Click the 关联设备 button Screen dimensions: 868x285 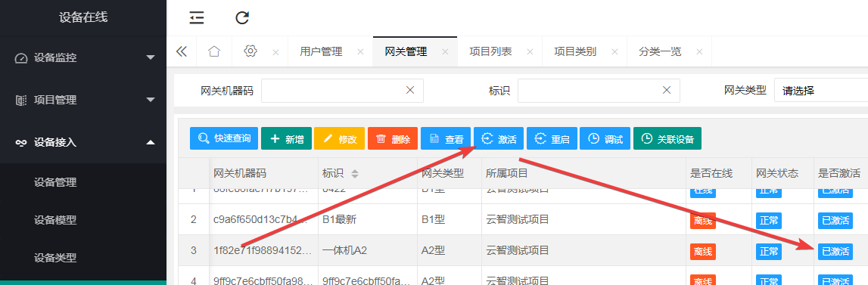click(x=667, y=138)
